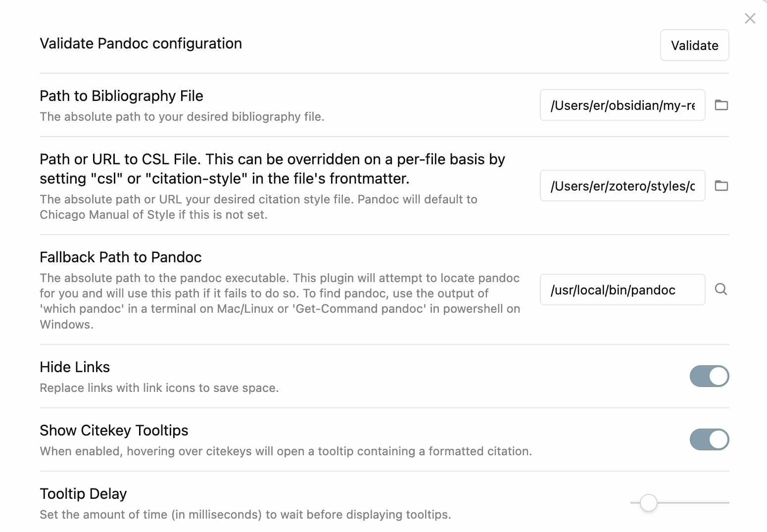Viewport: 767px width, 532px height.
Task: Click into the CSL file path field
Action: pyautogui.click(x=623, y=186)
